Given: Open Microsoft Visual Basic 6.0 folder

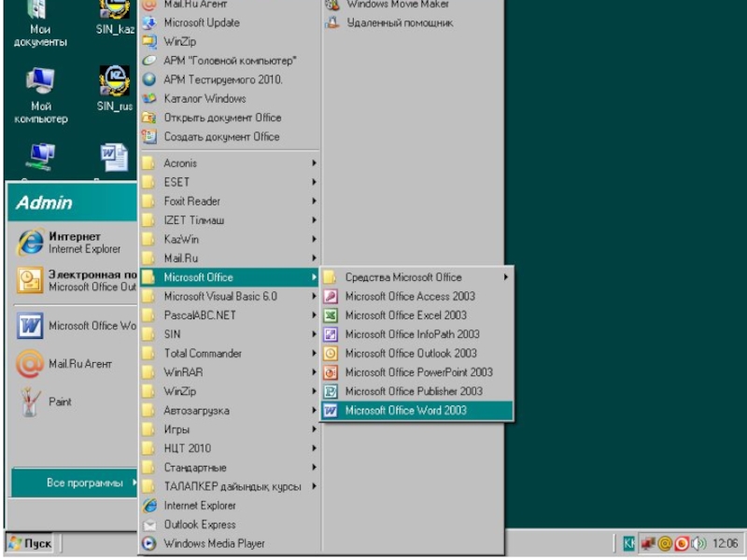Looking at the screenshot, I should tap(230, 296).
